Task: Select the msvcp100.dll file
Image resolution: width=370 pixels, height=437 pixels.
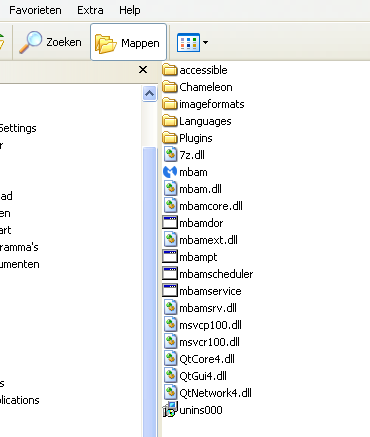Action: [x=203, y=325]
